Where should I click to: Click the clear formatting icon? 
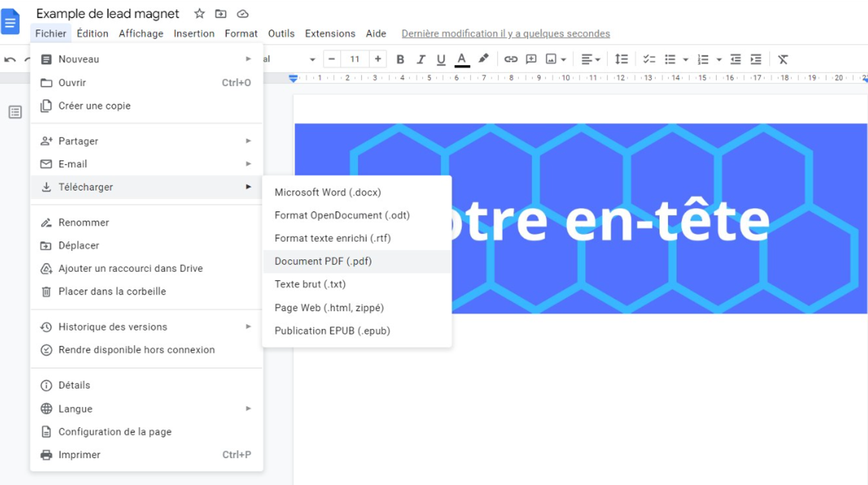(x=783, y=59)
